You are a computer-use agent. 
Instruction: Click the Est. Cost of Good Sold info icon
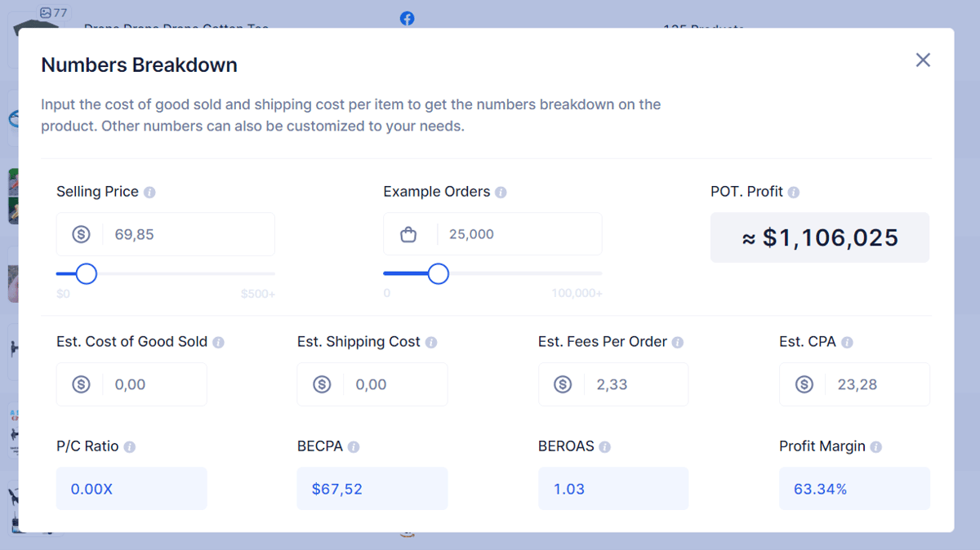(x=218, y=343)
